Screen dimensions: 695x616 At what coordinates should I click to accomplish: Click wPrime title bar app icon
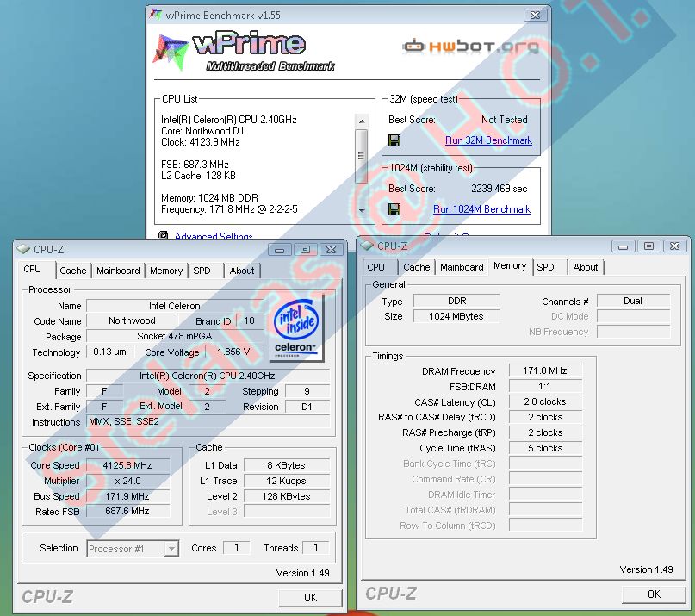156,15
